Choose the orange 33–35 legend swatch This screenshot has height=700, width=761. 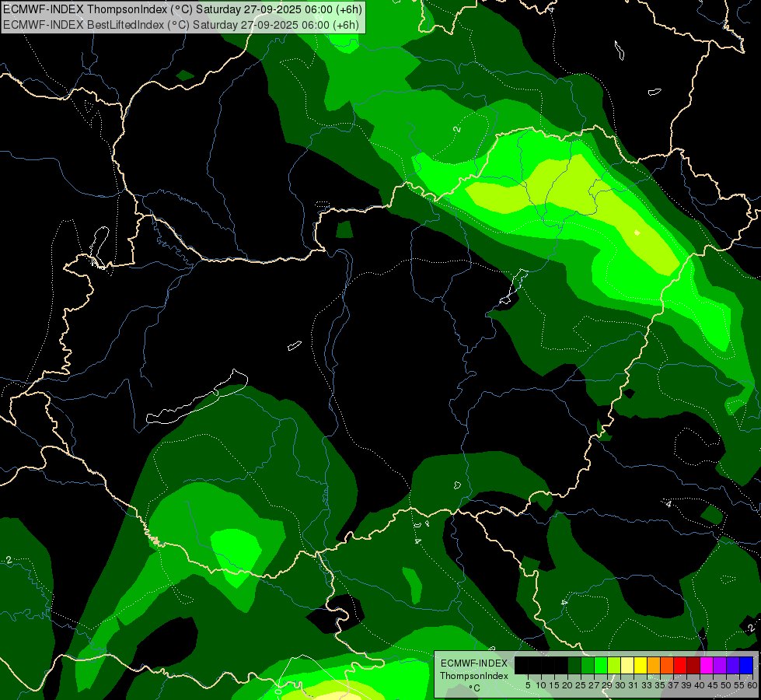[653, 665]
